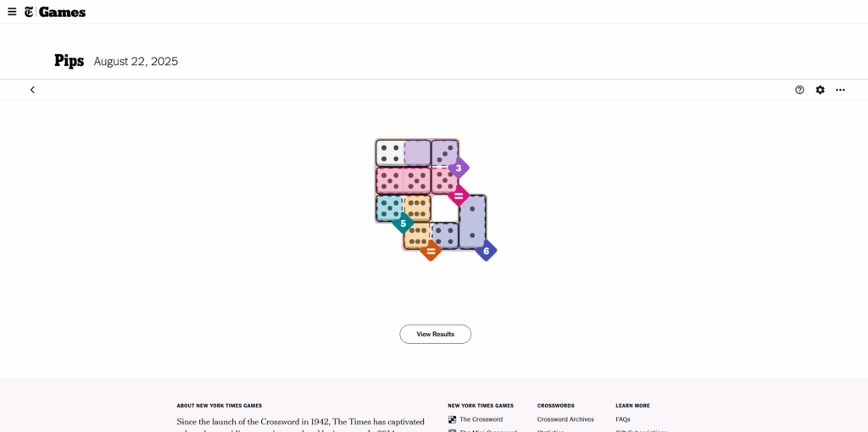Click the blue 6 constraint diamond
Image resolution: width=868 pixels, height=432 pixels.
tap(486, 251)
